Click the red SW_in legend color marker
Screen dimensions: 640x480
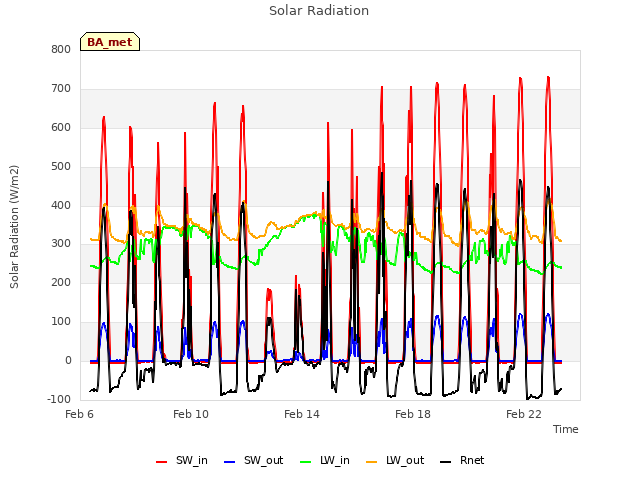coord(162,462)
